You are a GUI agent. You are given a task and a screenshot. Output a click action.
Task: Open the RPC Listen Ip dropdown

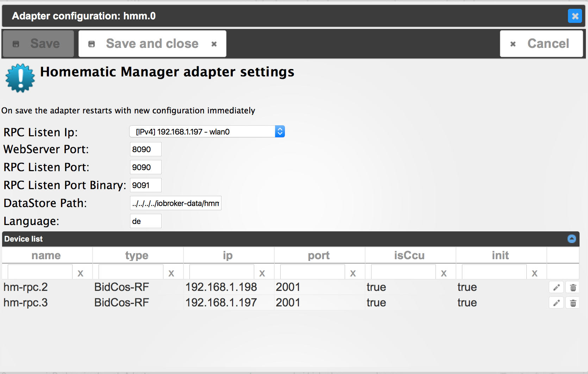click(x=207, y=132)
